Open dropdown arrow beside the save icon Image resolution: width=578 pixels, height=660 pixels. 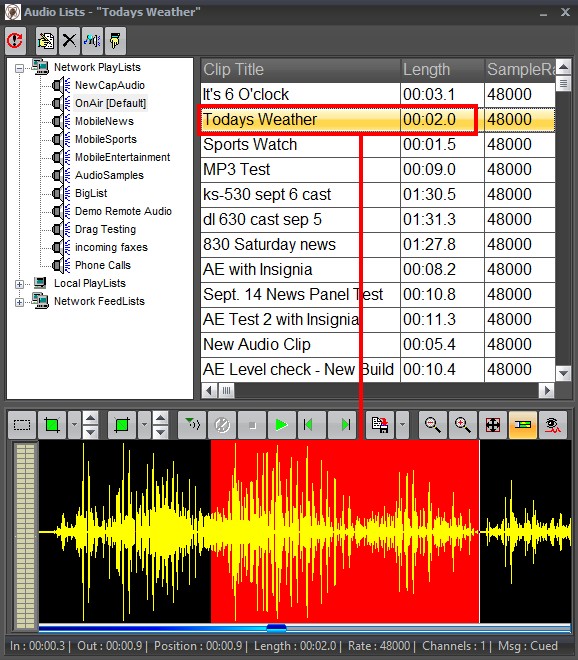(x=402, y=425)
